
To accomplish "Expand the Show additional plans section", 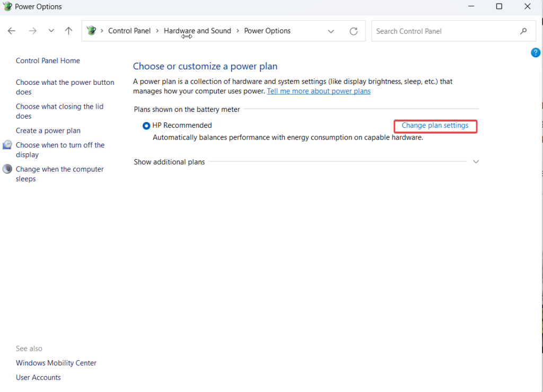I will [x=476, y=162].
